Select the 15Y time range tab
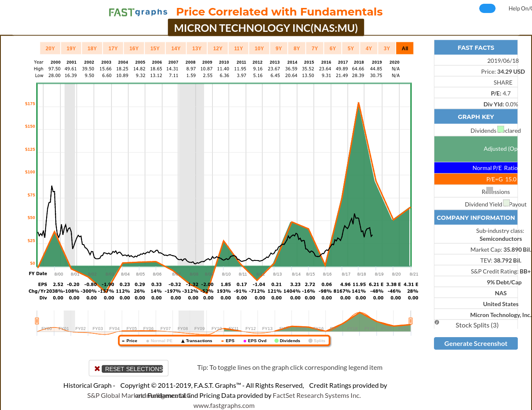 click(x=155, y=48)
